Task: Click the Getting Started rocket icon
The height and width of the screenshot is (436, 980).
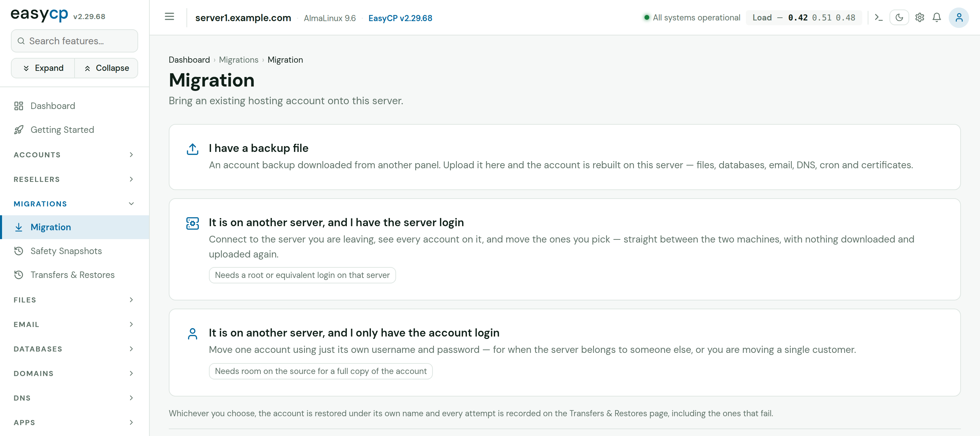Action: [x=19, y=130]
